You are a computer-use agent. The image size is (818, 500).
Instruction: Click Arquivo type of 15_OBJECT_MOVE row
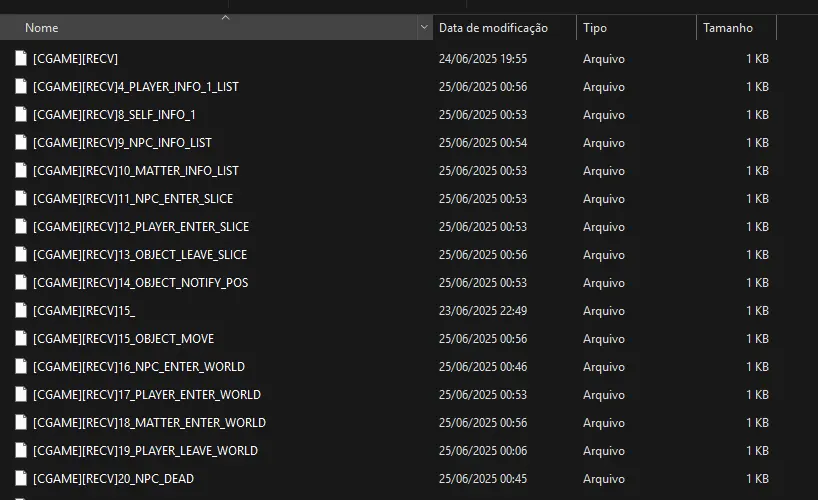pos(604,339)
